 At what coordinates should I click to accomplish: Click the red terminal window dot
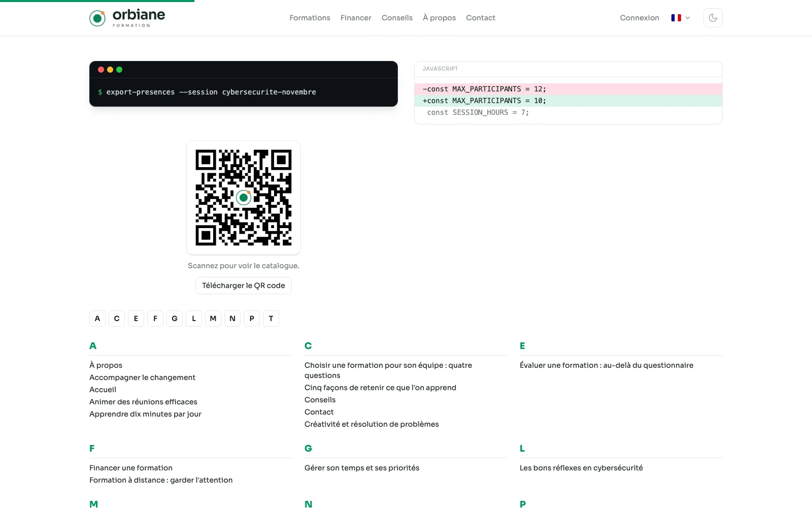[x=101, y=70]
